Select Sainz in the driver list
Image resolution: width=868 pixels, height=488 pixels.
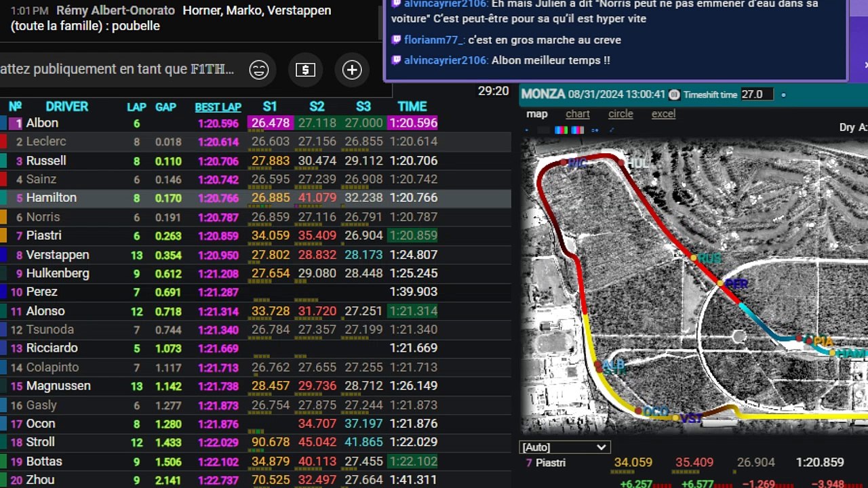(x=41, y=179)
